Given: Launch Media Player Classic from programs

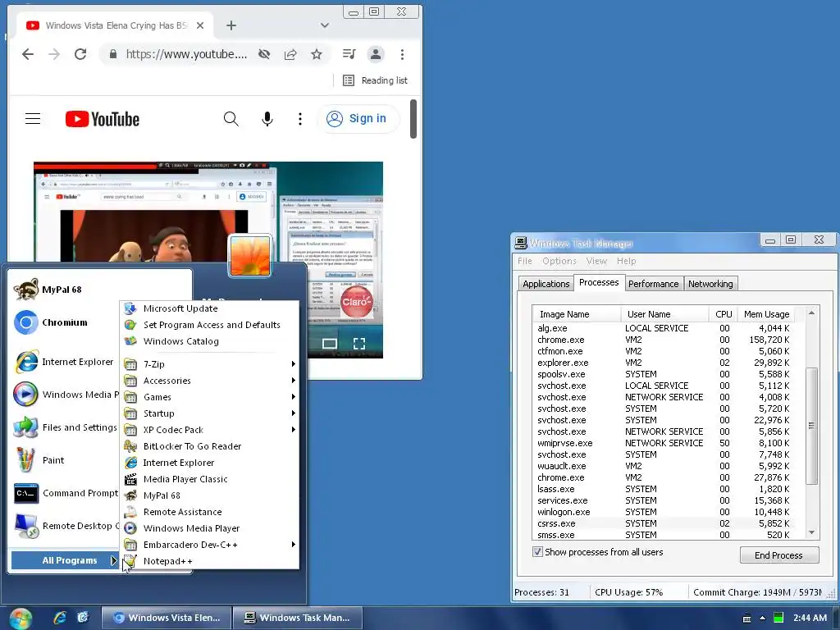Looking at the screenshot, I should click(x=209, y=479).
